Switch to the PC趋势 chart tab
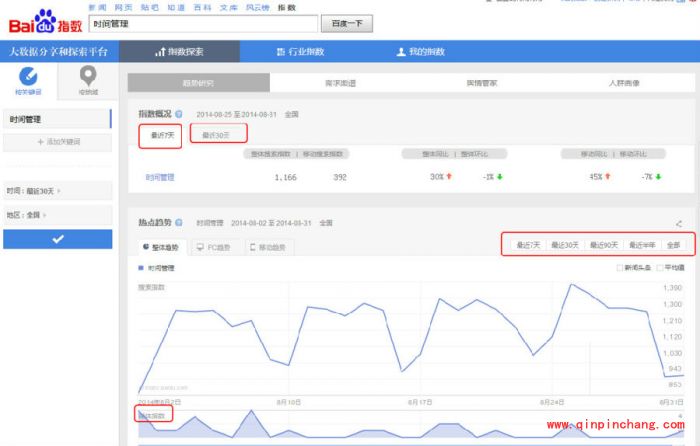700x446 pixels. (x=214, y=247)
